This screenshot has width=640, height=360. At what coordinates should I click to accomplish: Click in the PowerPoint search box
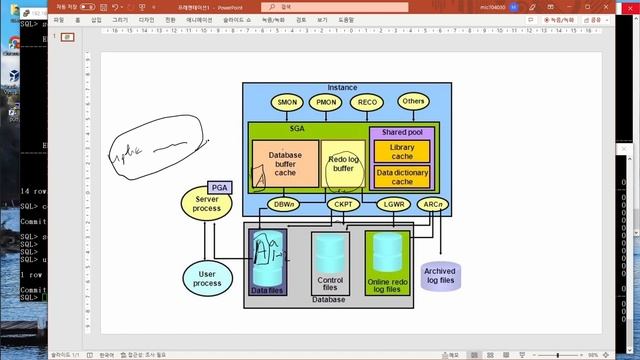(334, 7)
